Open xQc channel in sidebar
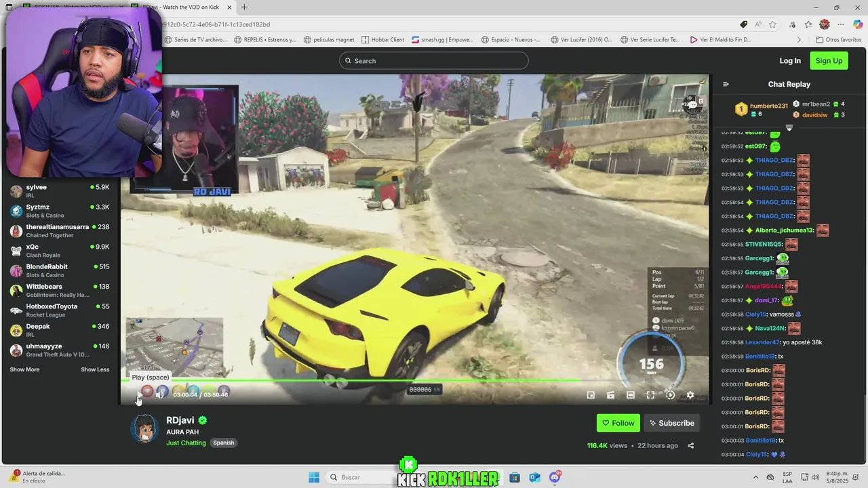 click(60, 251)
